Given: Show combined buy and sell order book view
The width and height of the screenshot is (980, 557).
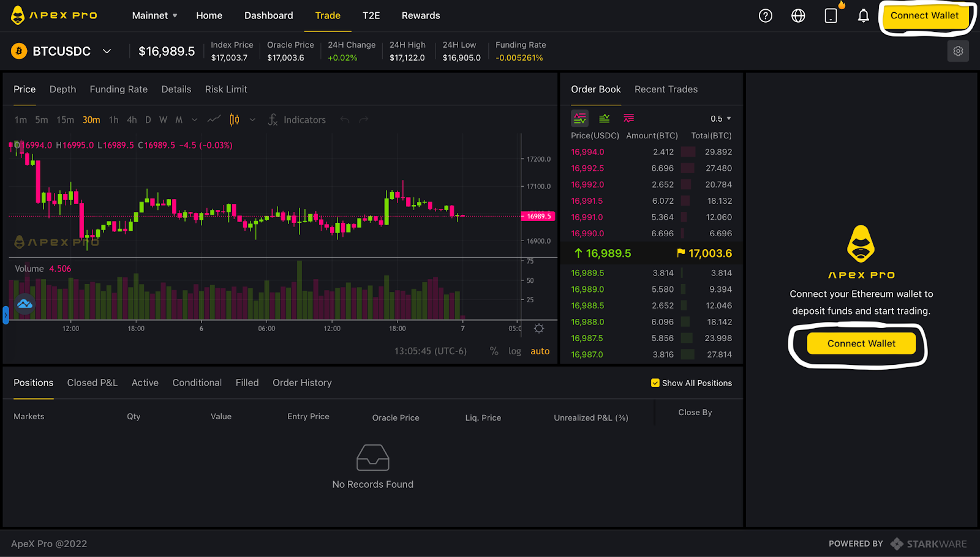Looking at the screenshot, I should [579, 118].
